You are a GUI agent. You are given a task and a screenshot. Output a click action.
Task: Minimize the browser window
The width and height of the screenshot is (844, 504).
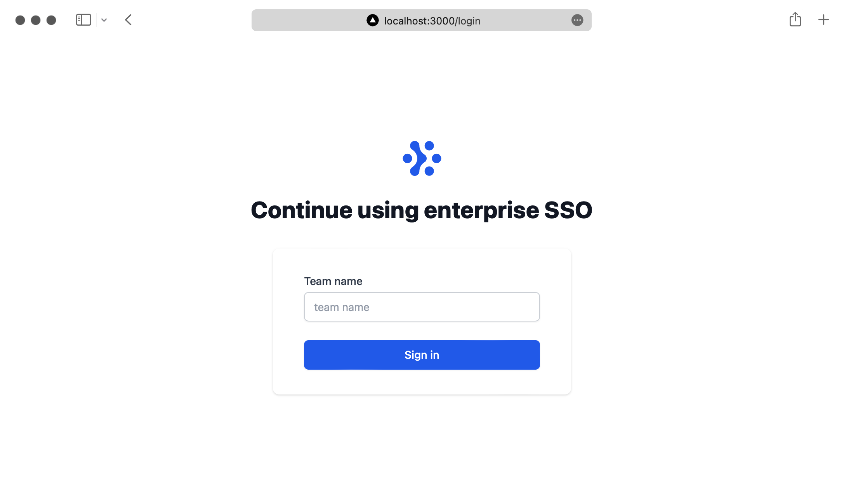point(36,20)
